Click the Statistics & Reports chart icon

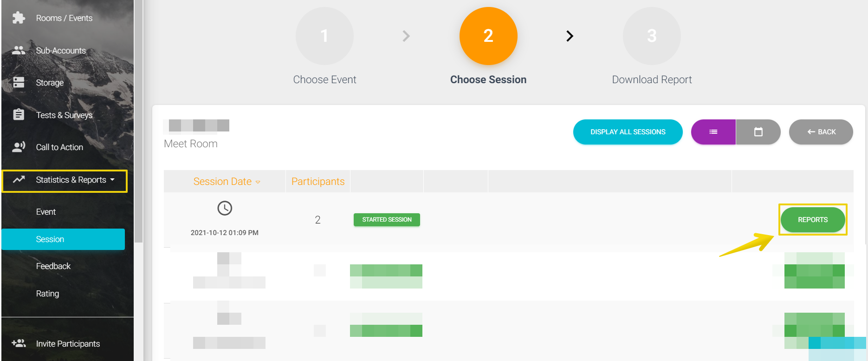point(19,180)
